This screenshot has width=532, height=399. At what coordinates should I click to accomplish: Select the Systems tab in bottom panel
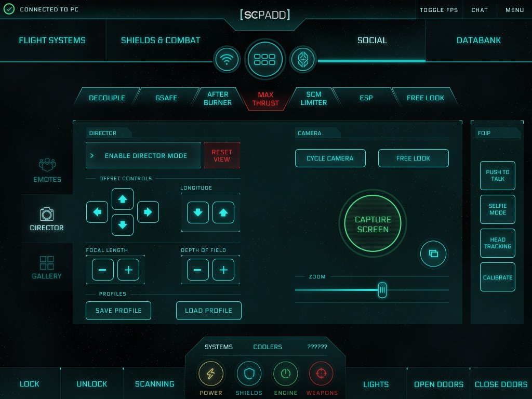[x=219, y=347]
